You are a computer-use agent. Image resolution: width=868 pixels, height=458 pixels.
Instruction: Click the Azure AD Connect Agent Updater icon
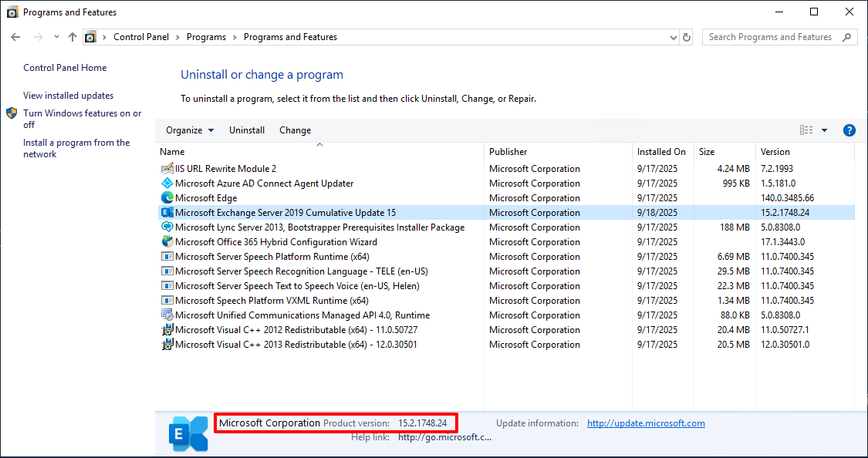click(x=167, y=183)
